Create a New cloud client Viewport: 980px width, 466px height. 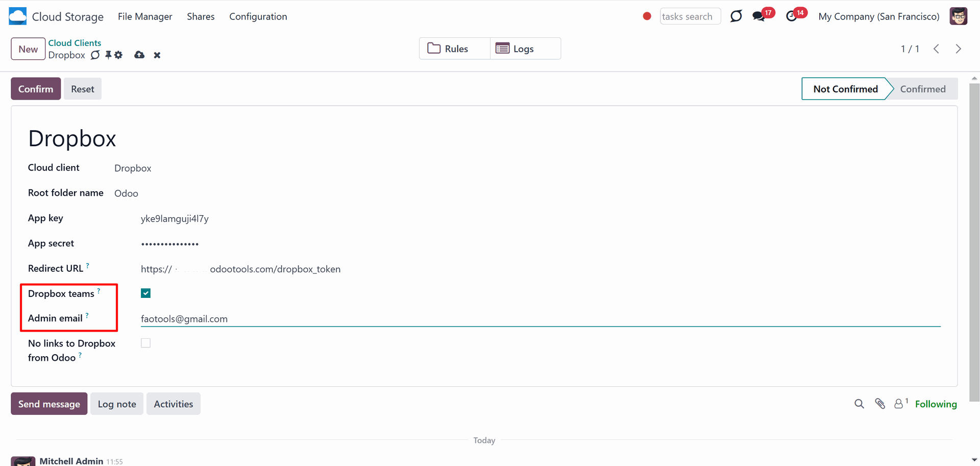tap(28, 49)
